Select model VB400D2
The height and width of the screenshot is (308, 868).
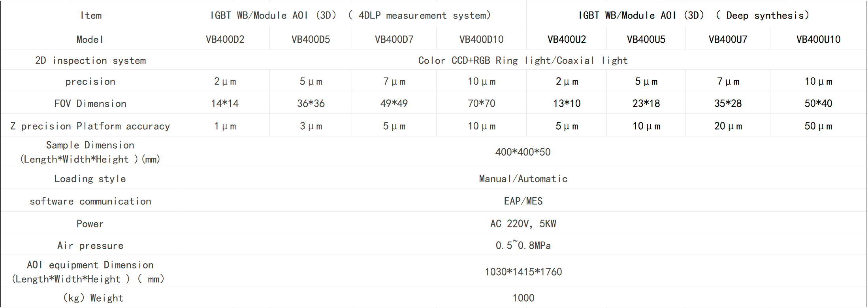point(225,40)
